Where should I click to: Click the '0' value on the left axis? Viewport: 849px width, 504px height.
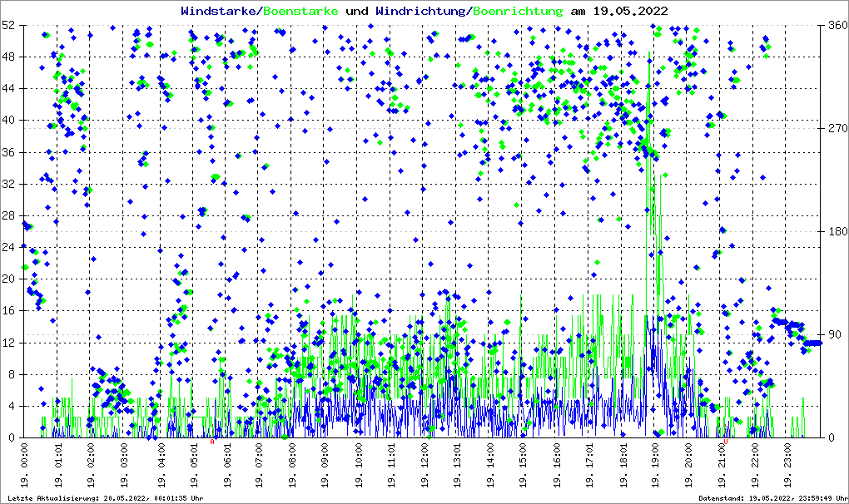point(12,437)
